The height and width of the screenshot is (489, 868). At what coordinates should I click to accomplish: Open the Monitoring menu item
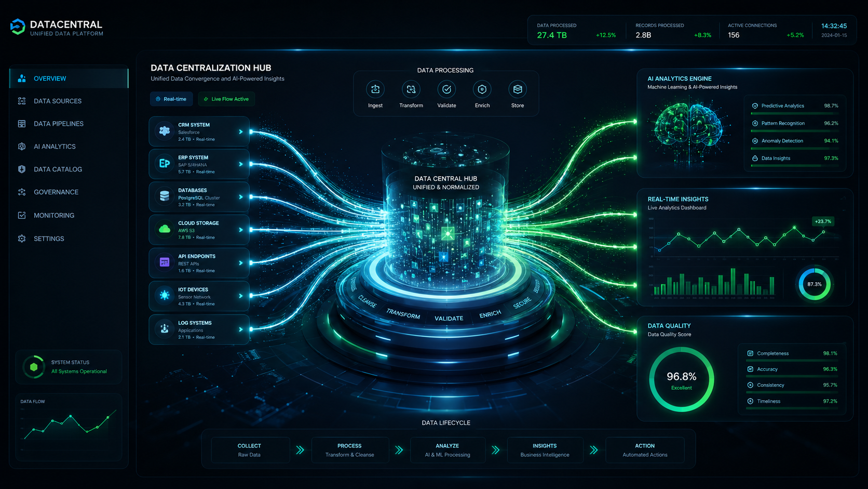pyautogui.click(x=69, y=215)
